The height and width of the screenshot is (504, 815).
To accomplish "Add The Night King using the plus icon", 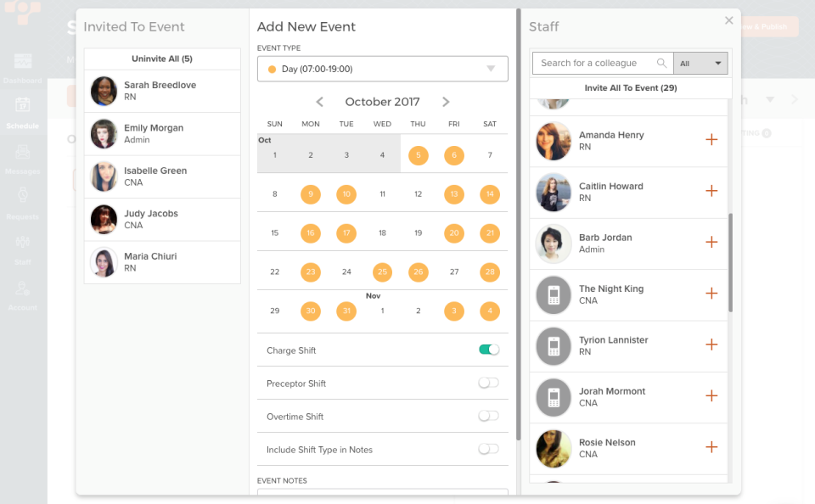I will coord(711,294).
